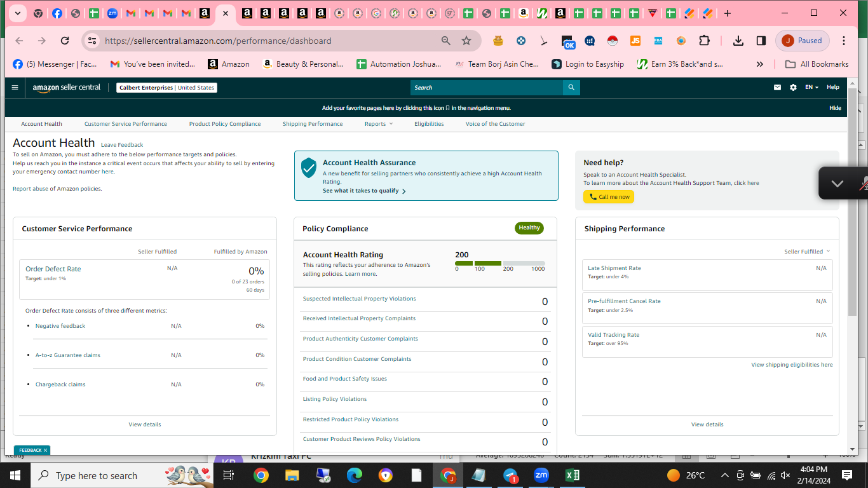Image resolution: width=868 pixels, height=488 pixels.
Task: Click the Amazon Seller Central logo
Action: pos(67,88)
